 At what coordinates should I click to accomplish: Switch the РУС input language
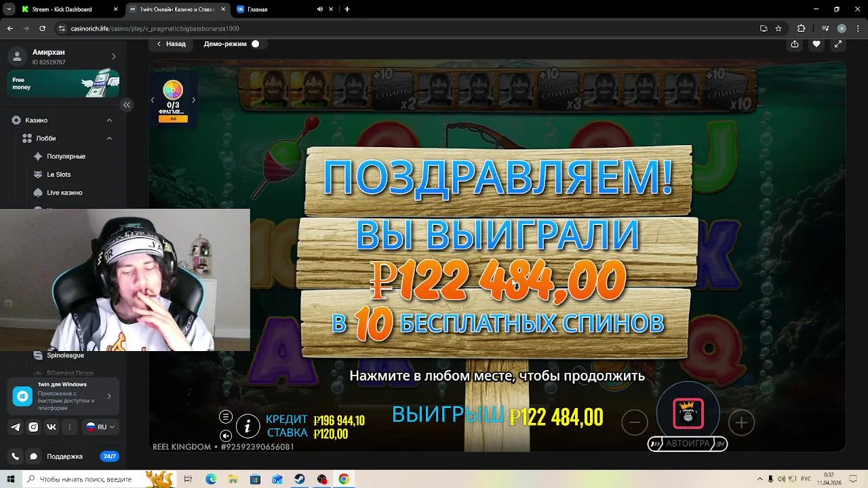click(806, 479)
